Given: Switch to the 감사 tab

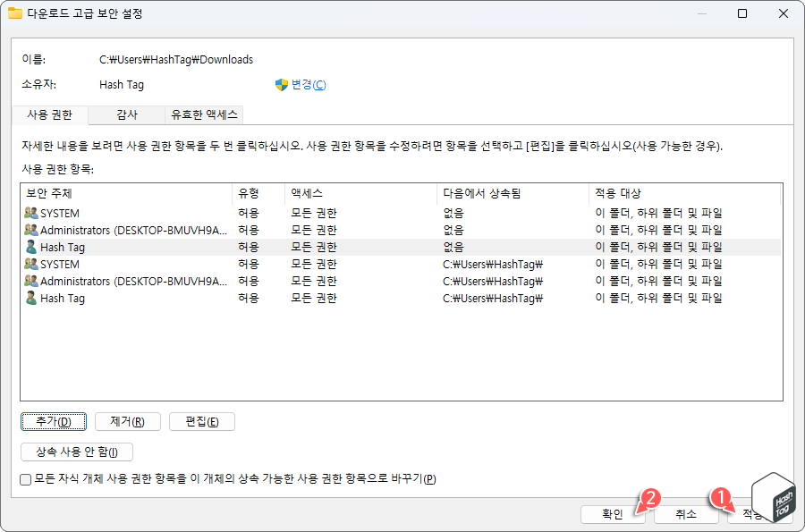Looking at the screenshot, I should (126, 114).
